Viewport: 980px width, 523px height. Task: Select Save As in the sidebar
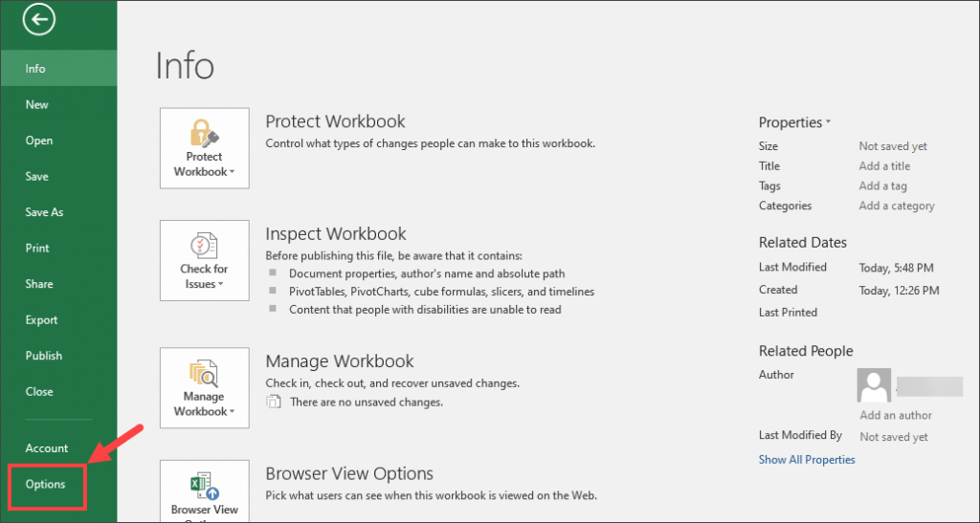click(44, 212)
